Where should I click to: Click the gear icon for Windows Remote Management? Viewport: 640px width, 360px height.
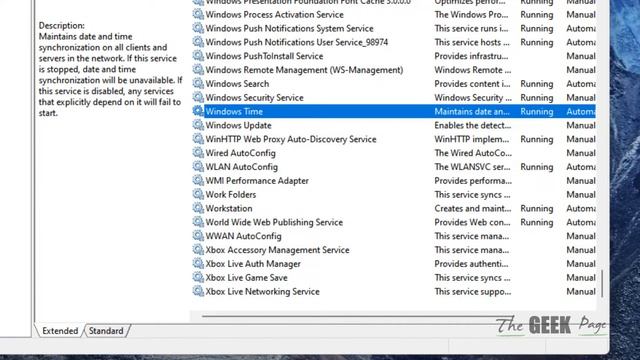198,70
